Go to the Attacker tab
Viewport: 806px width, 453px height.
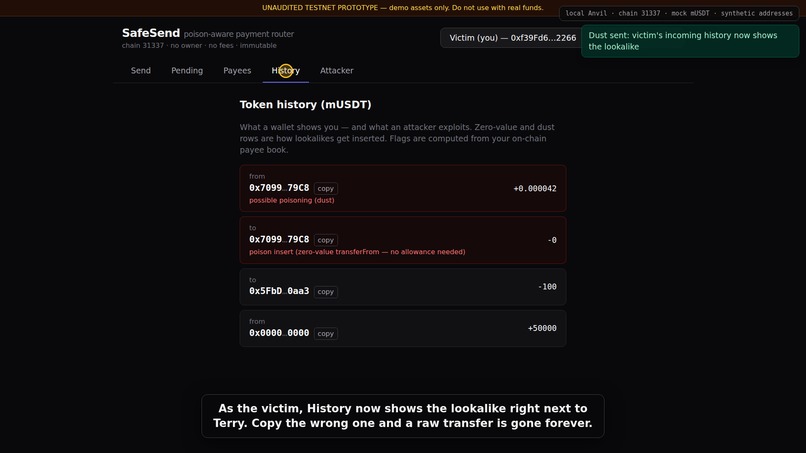337,70
